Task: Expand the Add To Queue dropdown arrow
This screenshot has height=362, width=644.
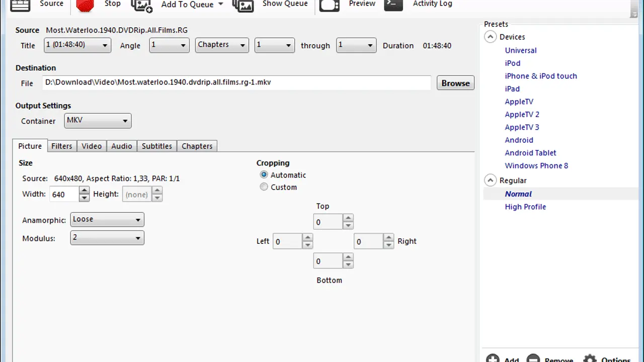Action: [x=220, y=5]
